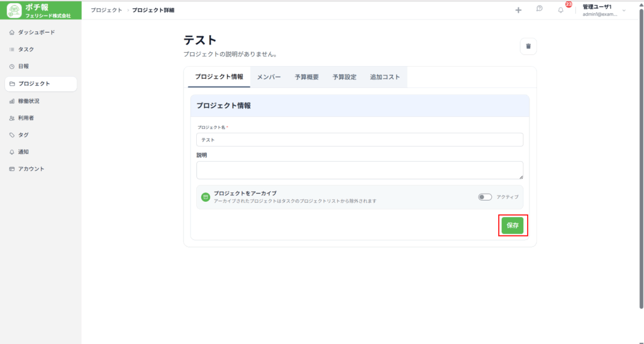Image resolution: width=644 pixels, height=344 pixels.
Task: Open ダッシュボード from the sidebar
Action: (36, 32)
